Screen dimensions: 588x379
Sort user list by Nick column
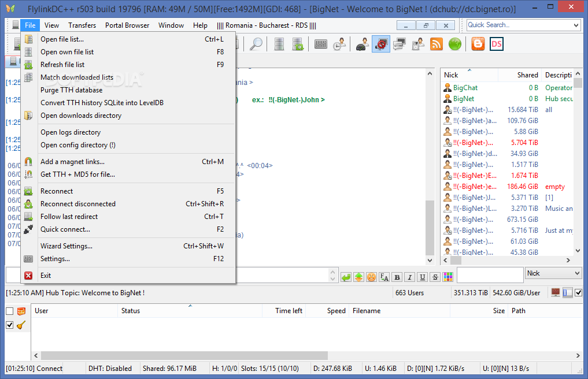pos(469,75)
